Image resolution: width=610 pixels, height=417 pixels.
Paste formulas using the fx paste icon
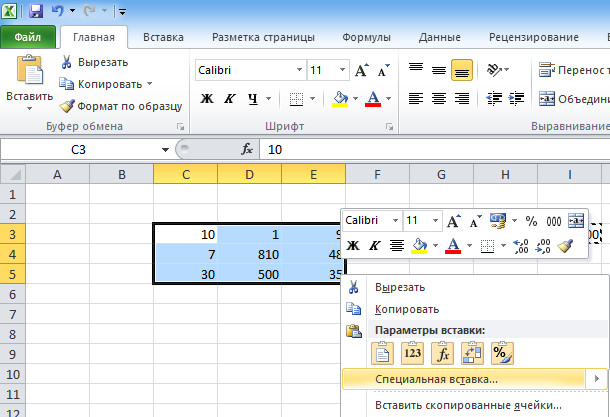click(442, 353)
